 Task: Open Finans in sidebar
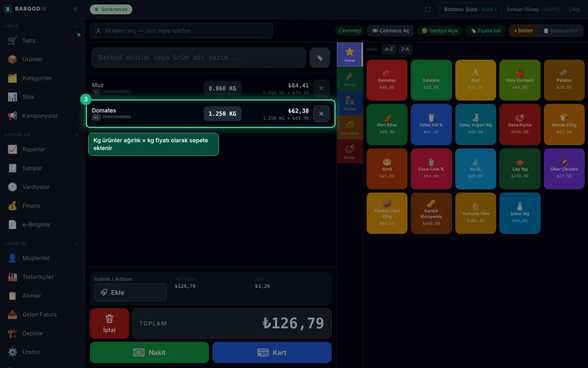pyautogui.click(x=42, y=206)
